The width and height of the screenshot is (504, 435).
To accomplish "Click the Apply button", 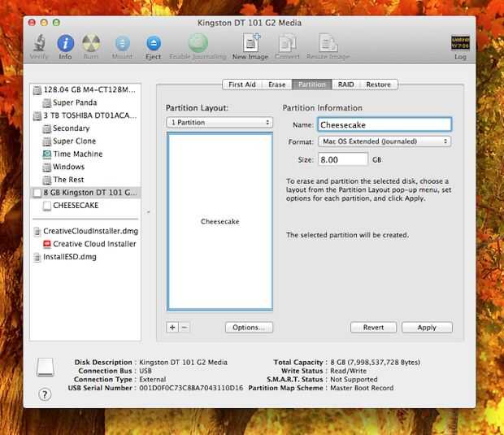I will tap(427, 328).
